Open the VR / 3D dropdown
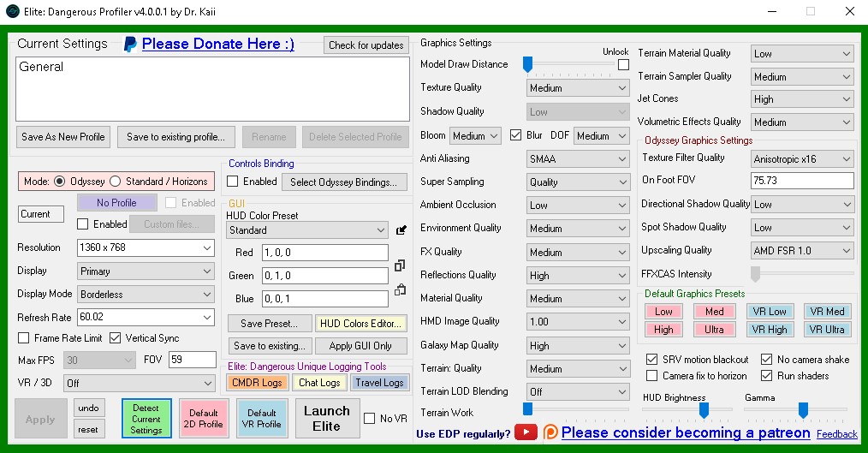This screenshot has width=868, height=453. pyautogui.click(x=139, y=384)
